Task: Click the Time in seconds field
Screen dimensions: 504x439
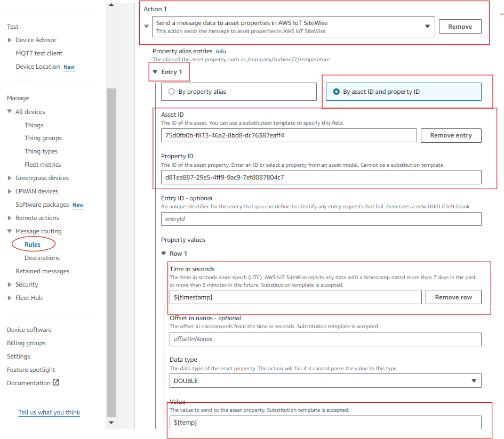Action: click(295, 297)
